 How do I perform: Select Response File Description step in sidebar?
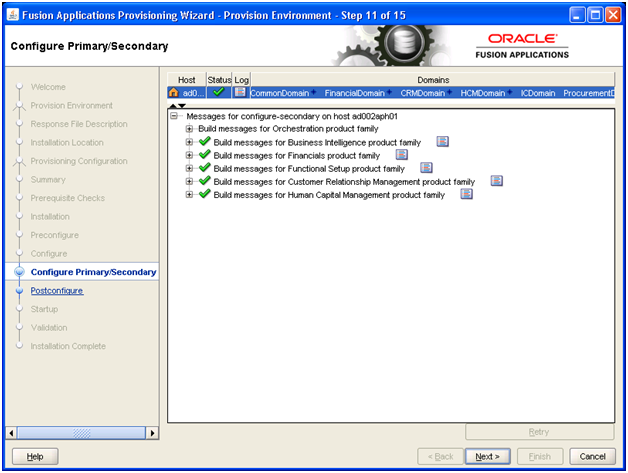click(x=79, y=124)
